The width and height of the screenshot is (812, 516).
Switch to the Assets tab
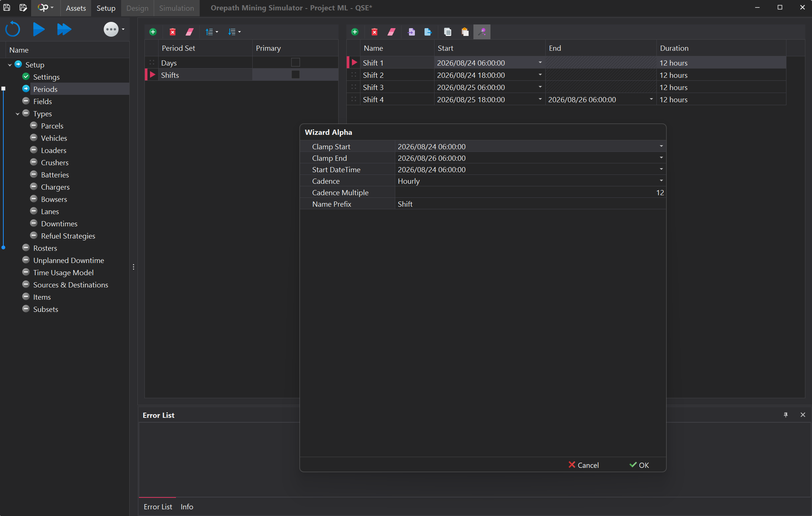pyautogui.click(x=76, y=8)
